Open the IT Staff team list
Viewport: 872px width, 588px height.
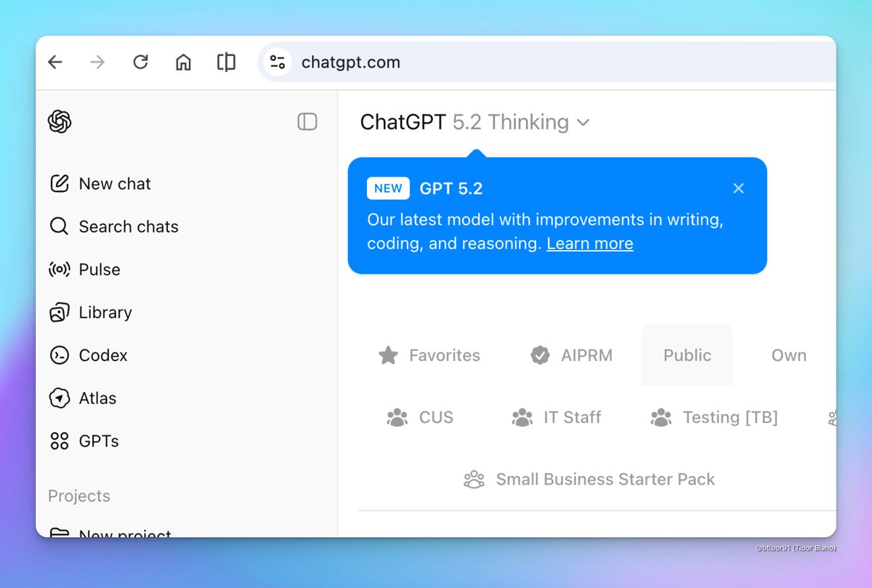pos(557,417)
